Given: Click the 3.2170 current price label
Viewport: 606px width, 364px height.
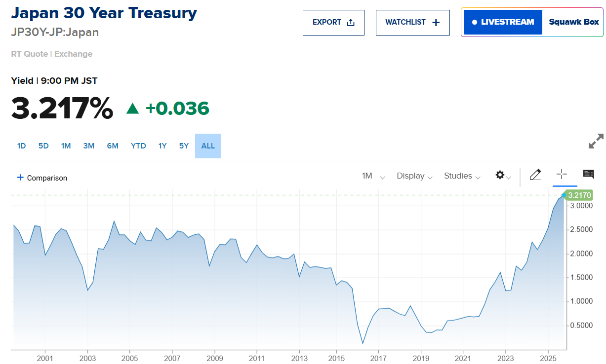Looking at the screenshot, I should (579, 195).
